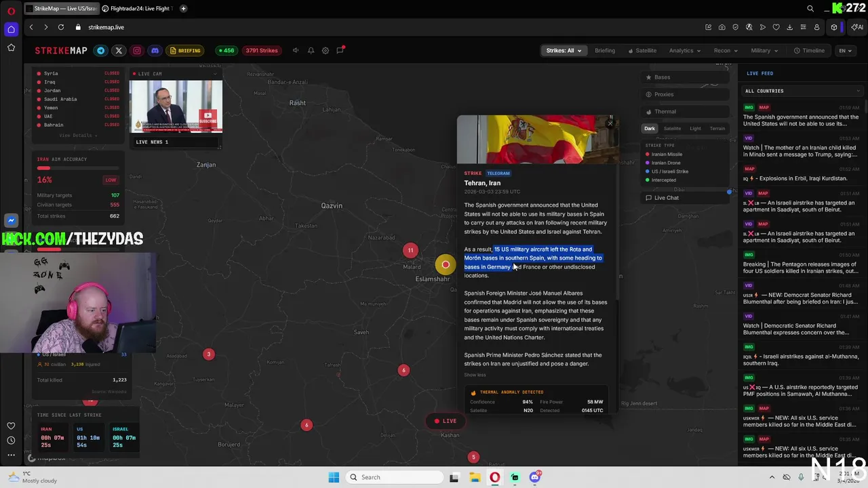Screen dimensions: 868x488
Task: Click the Windows taskbar Search box
Action: (x=396, y=477)
